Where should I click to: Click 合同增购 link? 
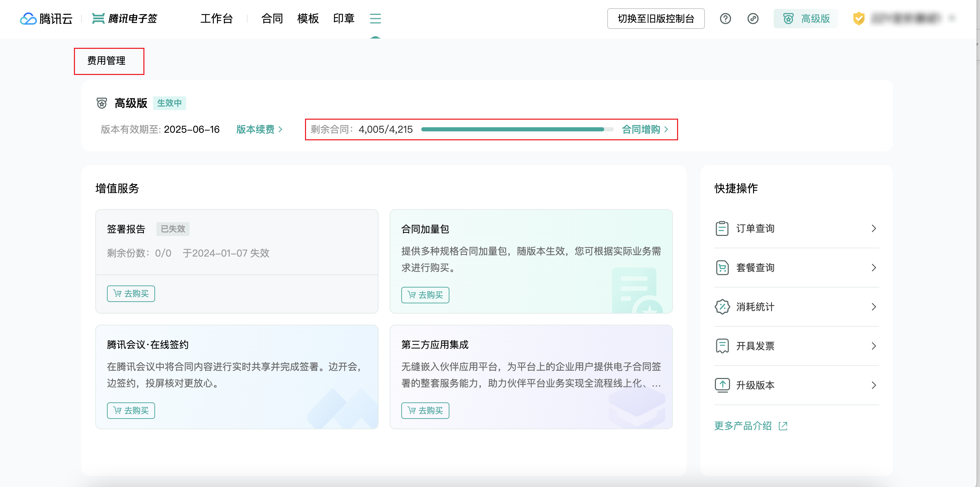(641, 129)
